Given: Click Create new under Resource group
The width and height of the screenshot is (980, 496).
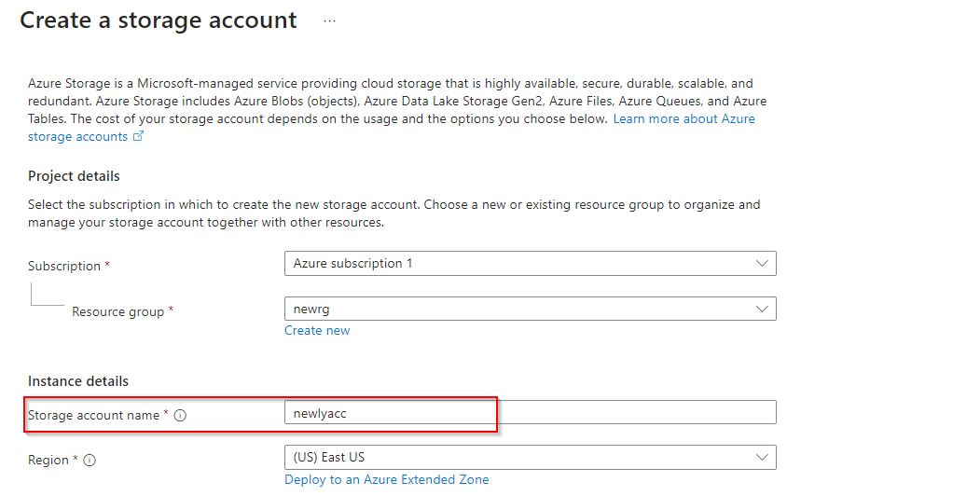Looking at the screenshot, I should [317, 330].
